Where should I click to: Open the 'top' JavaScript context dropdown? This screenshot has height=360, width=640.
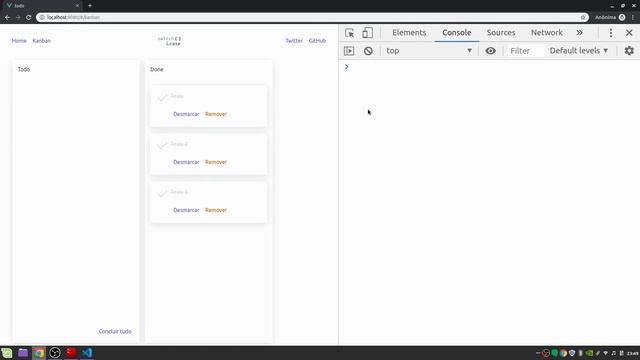point(429,51)
